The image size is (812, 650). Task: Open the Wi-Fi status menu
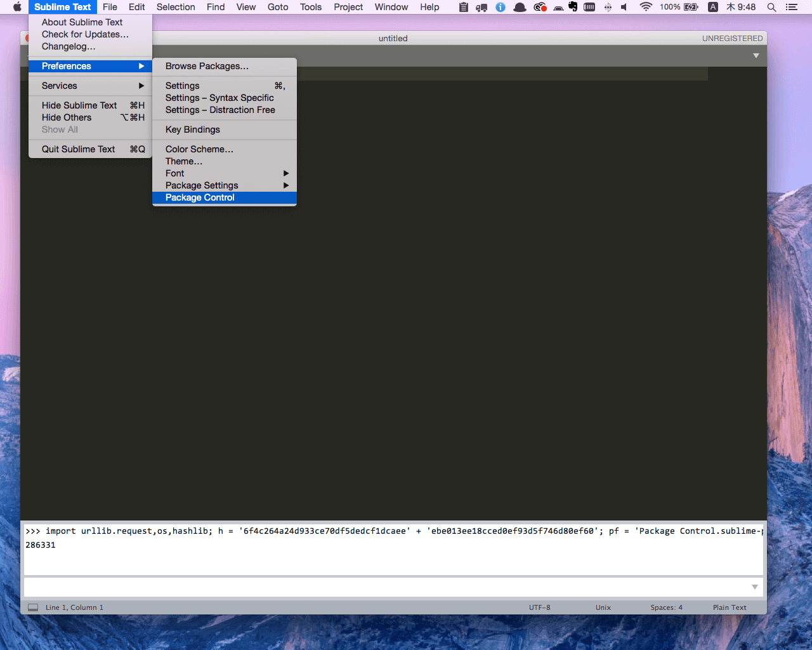click(x=646, y=7)
